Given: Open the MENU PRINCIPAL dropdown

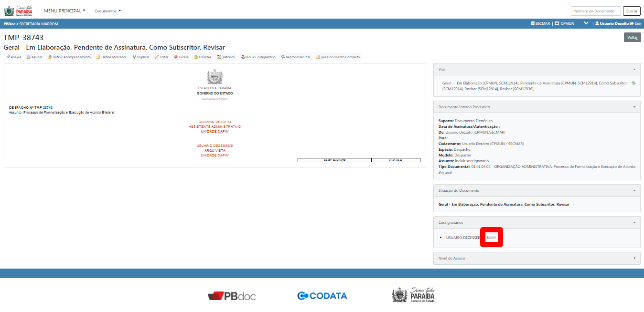Looking at the screenshot, I should point(64,10).
